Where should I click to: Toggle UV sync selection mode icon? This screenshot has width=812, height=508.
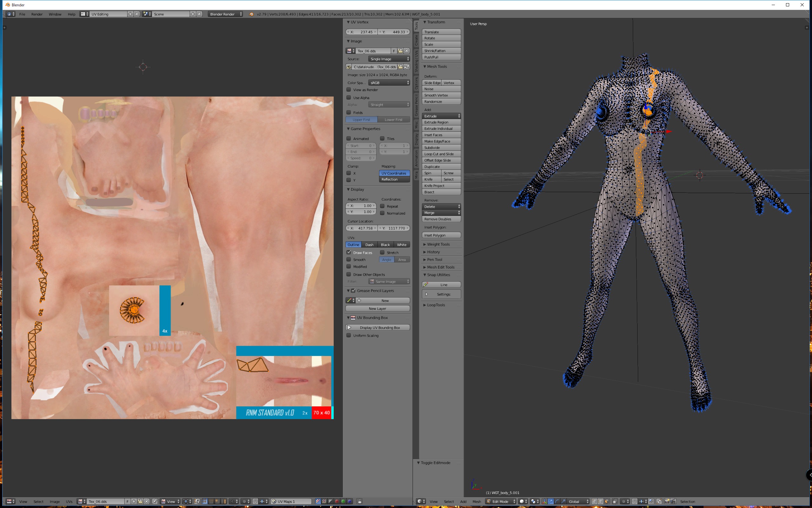point(197,501)
